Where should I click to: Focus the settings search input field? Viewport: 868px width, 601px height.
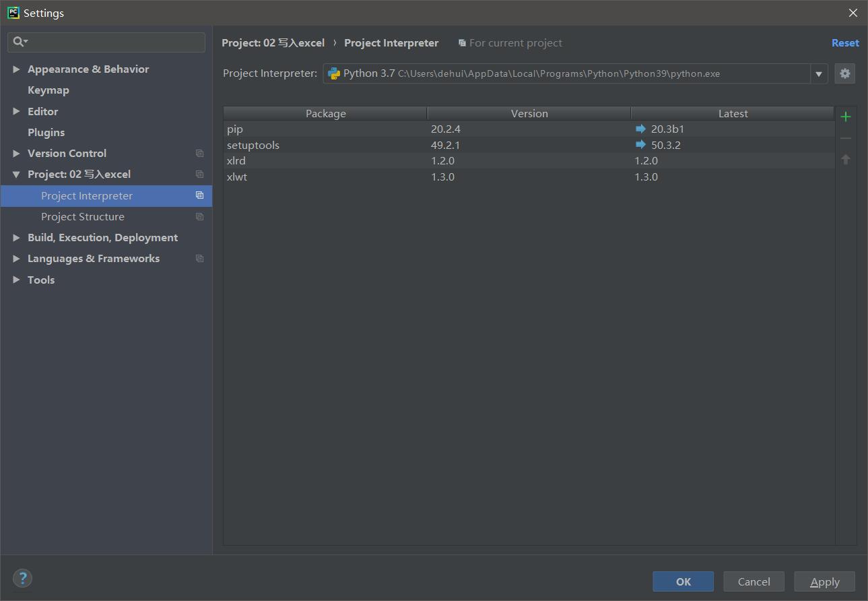tap(106, 42)
